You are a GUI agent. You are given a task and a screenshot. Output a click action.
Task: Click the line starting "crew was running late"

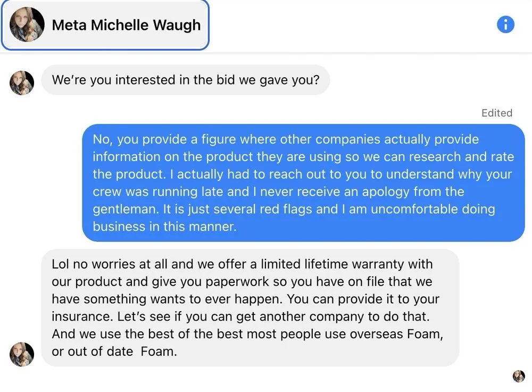click(278, 191)
